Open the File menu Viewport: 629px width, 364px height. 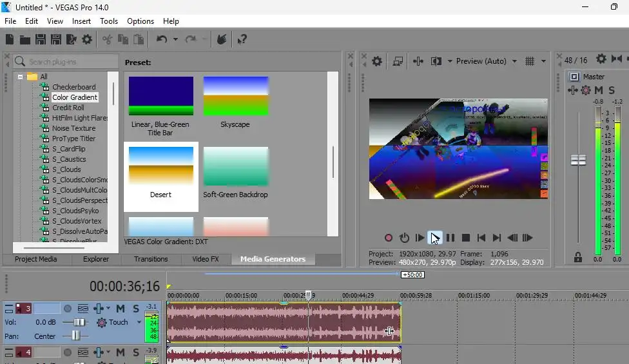10,21
